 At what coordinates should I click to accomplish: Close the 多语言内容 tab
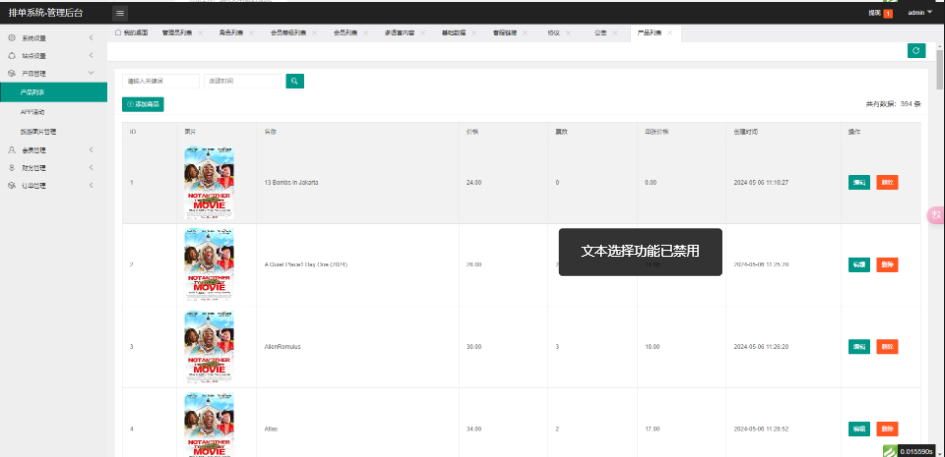[423, 33]
